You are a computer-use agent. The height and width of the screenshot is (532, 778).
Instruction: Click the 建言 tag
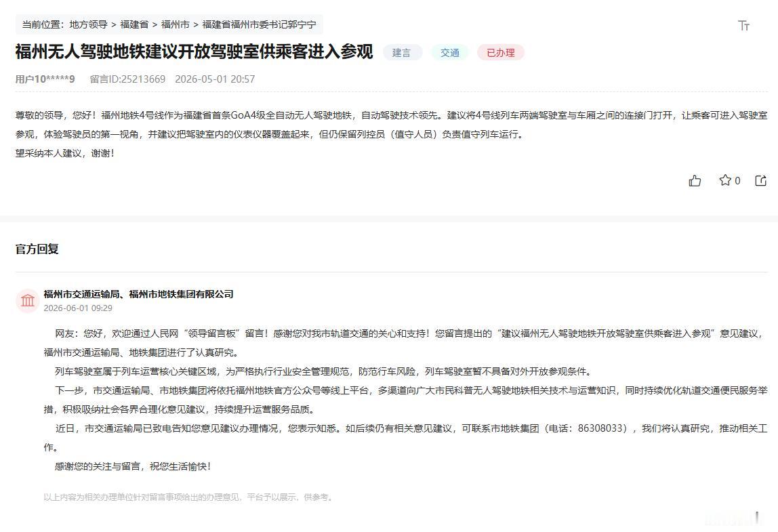tap(402, 53)
